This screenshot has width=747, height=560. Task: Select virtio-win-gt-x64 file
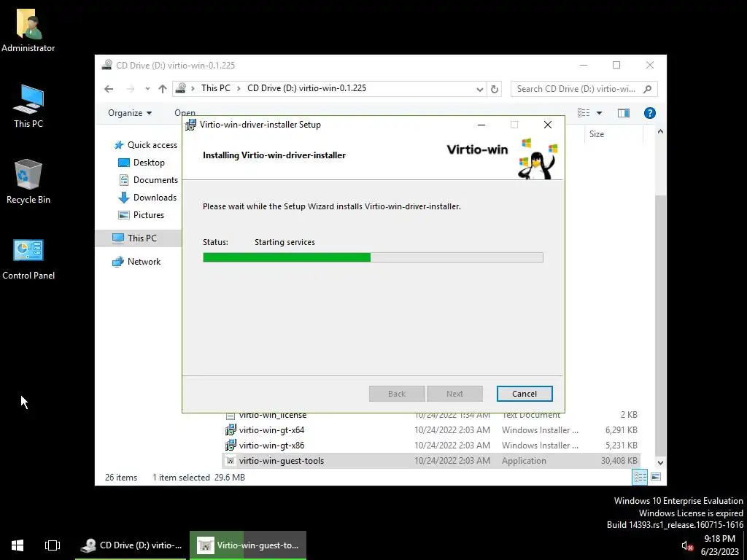click(271, 430)
